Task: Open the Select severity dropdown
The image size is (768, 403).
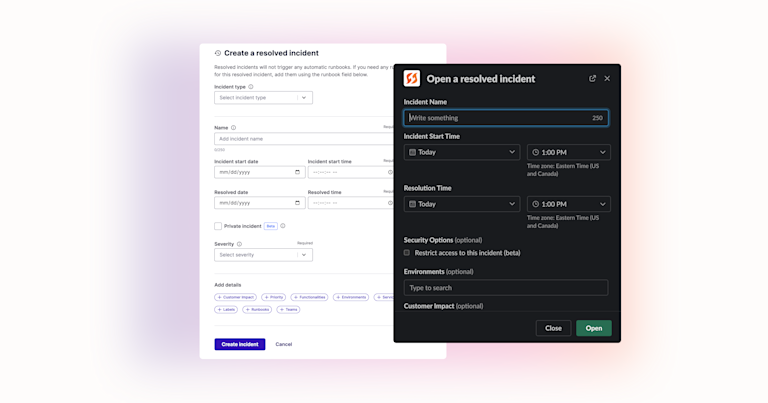Action: coord(263,255)
